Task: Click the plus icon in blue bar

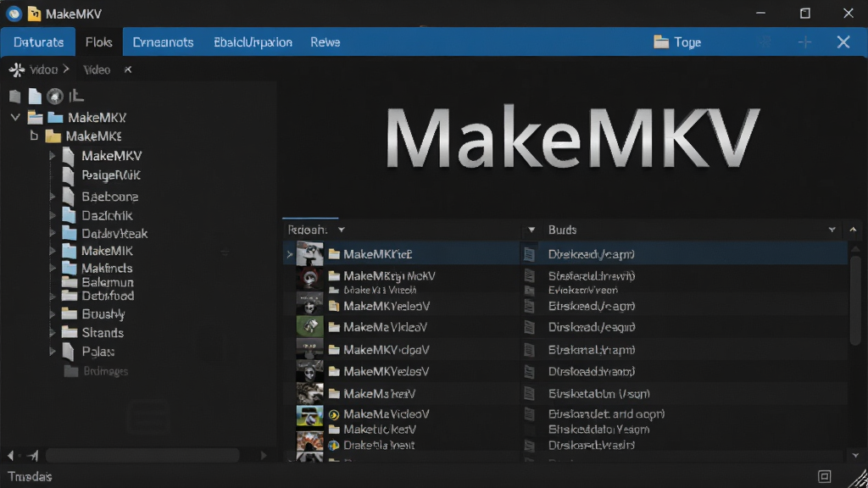Action: click(804, 42)
